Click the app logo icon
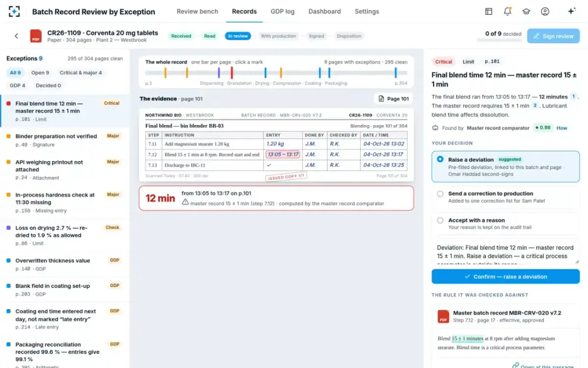 [15, 11]
